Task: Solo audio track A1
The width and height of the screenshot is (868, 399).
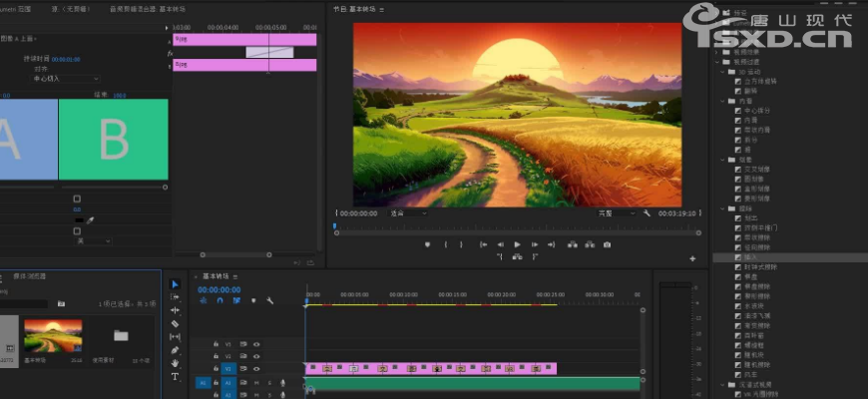Action: coord(269,382)
